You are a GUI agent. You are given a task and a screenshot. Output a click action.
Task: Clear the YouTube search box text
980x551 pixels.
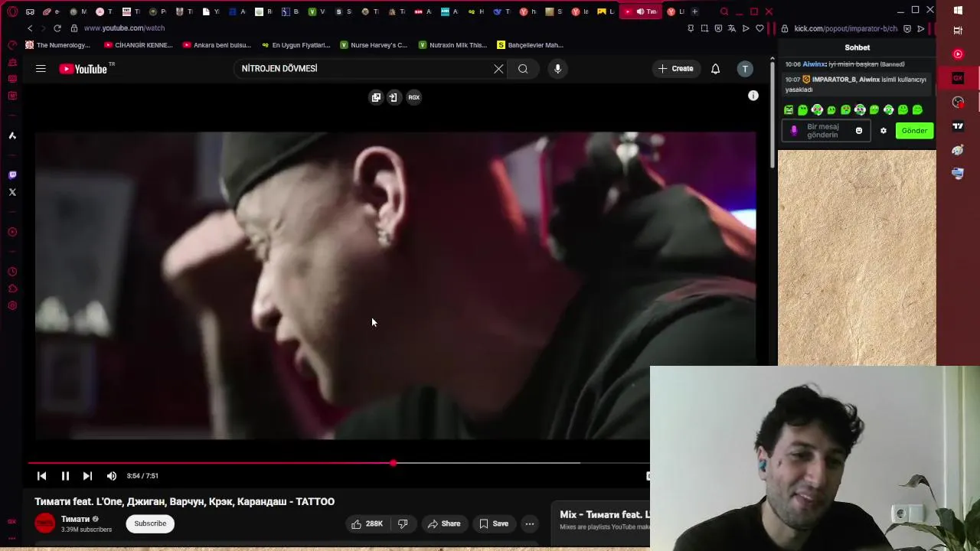pyautogui.click(x=498, y=69)
